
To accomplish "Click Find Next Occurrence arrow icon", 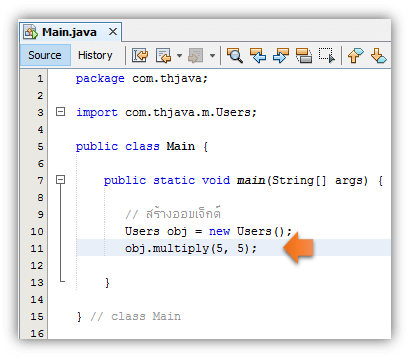I will point(281,55).
